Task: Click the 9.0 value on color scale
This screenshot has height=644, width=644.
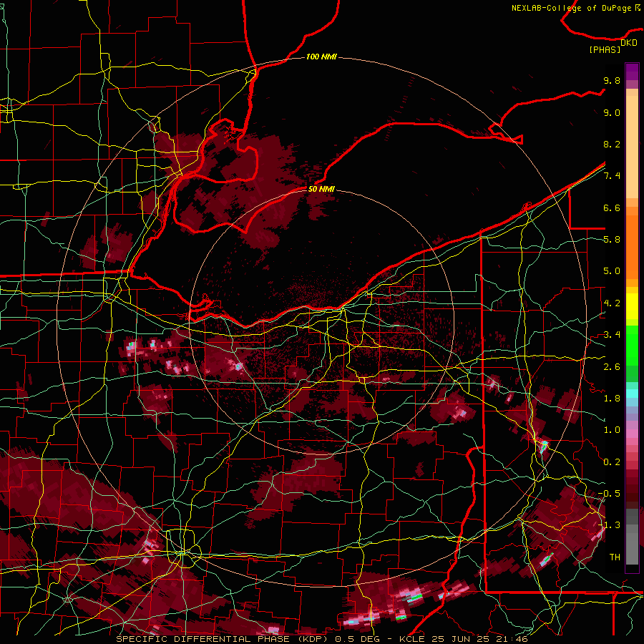Action: click(612, 112)
